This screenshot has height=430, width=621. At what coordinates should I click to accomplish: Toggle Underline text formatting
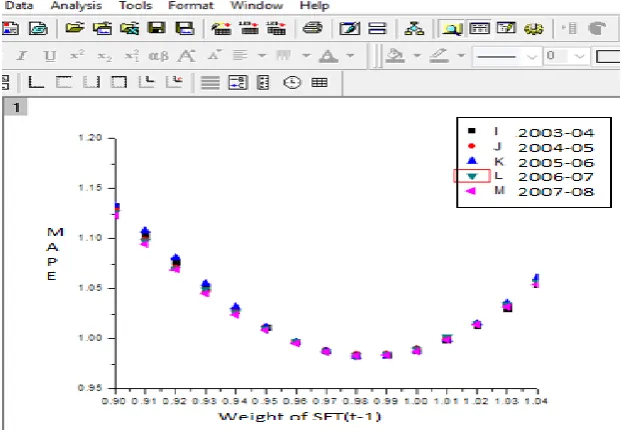point(50,56)
